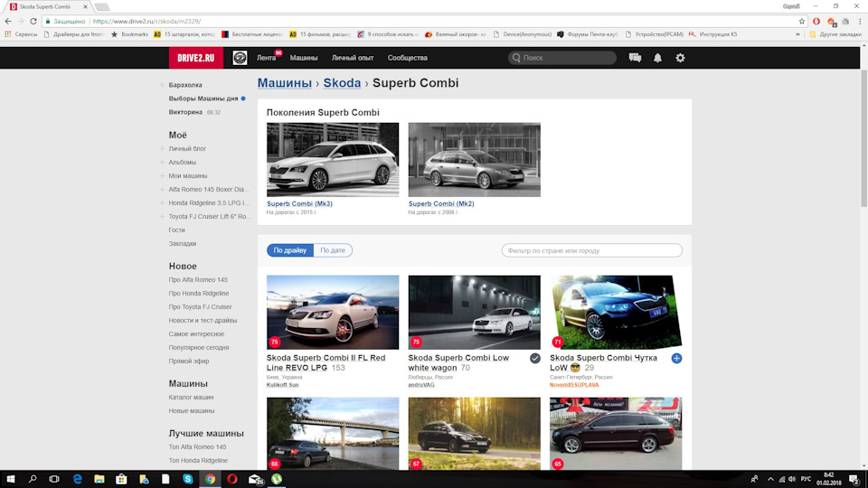Image resolution: width=868 pixels, height=488 pixels.
Task: Launch Microsoft Edge from taskbar
Action: coord(77,479)
